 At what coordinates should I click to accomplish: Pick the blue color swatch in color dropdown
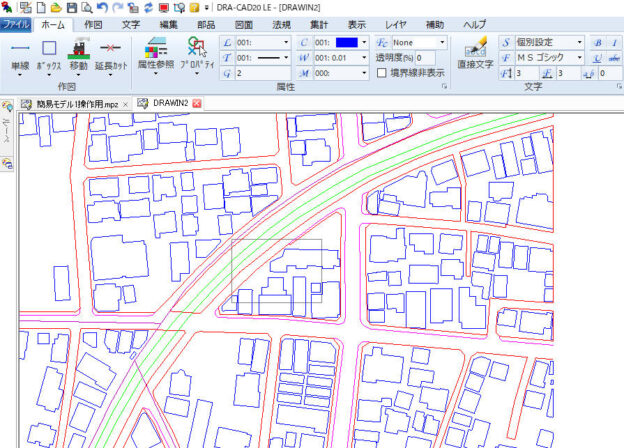tap(347, 43)
